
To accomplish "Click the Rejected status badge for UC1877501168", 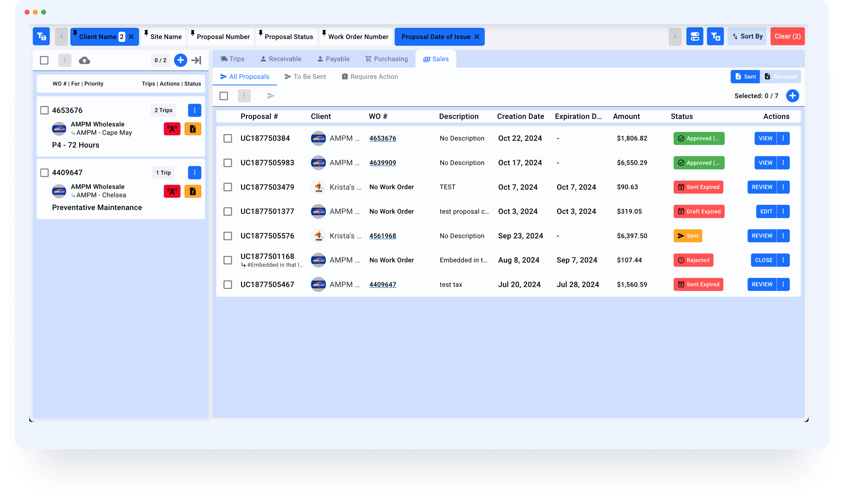I will 693,260.
